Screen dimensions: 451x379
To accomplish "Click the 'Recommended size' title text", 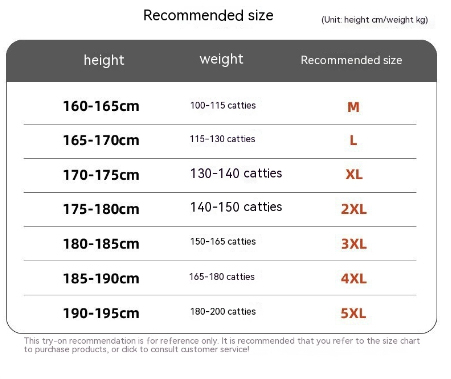I will 208,15.
